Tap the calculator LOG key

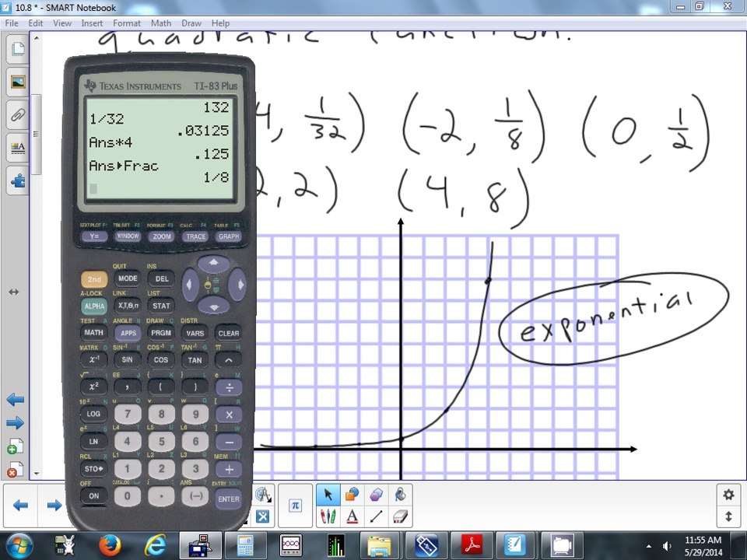click(94, 414)
